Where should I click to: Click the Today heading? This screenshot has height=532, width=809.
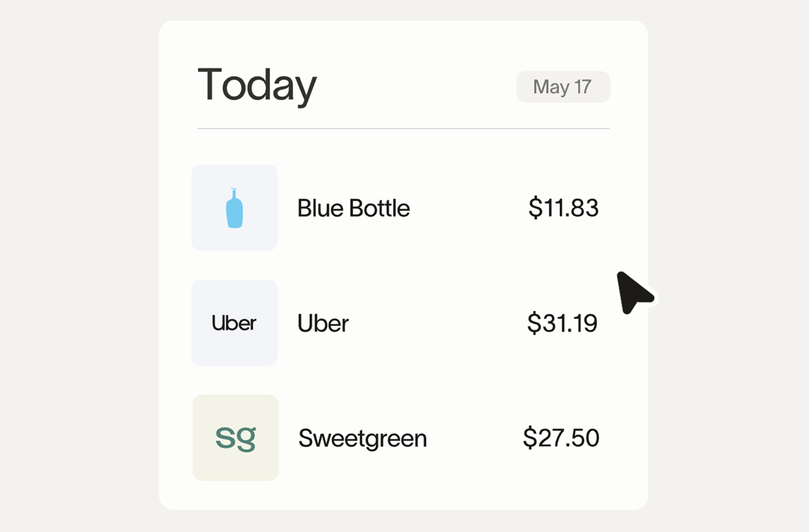click(x=257, y=85)
